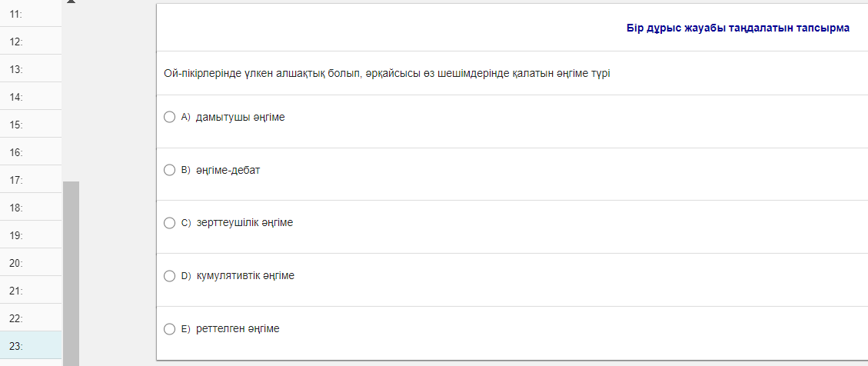The height and width of the screenshot is (366, 868).
Task: Open question 19
Action: pyautogui.click(x=31, y=235)
